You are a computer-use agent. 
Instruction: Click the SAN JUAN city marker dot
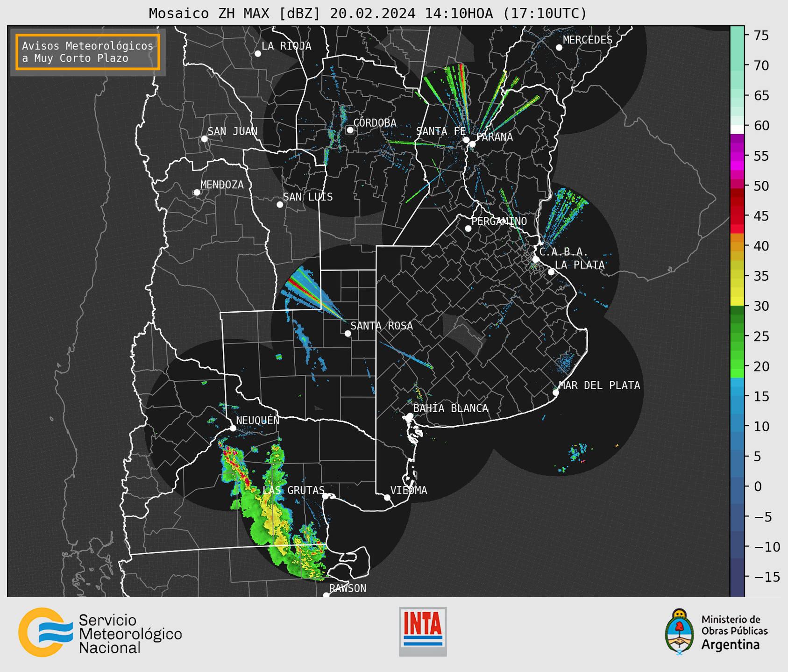[x=204, y=139]
